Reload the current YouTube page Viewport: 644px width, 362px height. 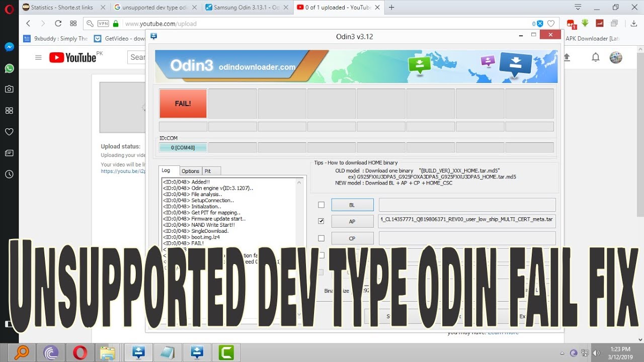coord(58,24)
